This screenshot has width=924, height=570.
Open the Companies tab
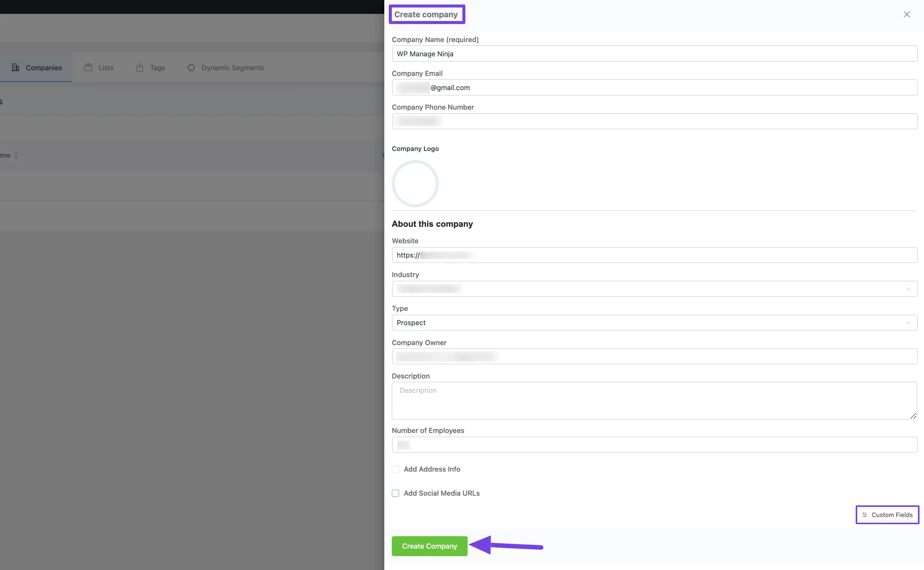click(36, 68)
